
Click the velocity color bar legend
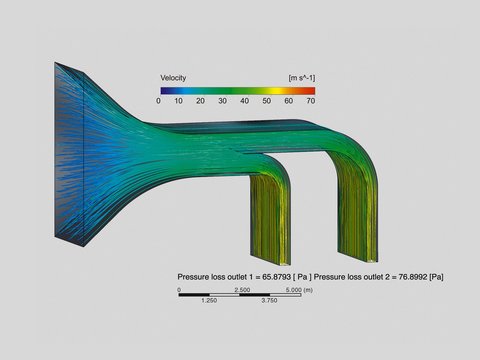click(x=238, y=91)
